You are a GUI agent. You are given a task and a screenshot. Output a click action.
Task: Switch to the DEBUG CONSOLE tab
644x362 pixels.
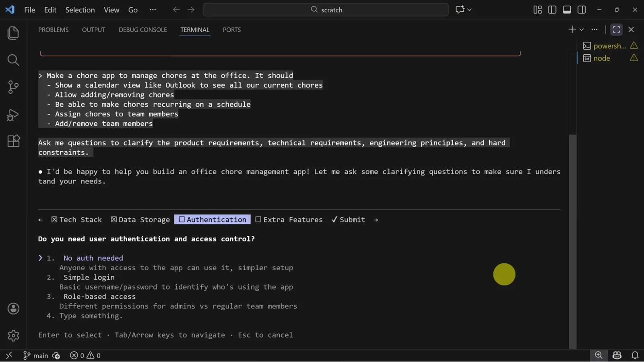(142, 30)
